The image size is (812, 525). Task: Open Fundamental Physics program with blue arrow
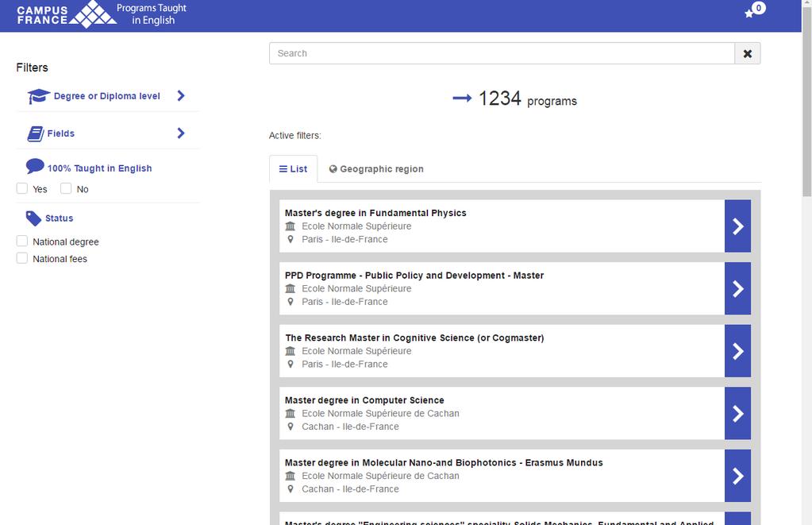737,226
